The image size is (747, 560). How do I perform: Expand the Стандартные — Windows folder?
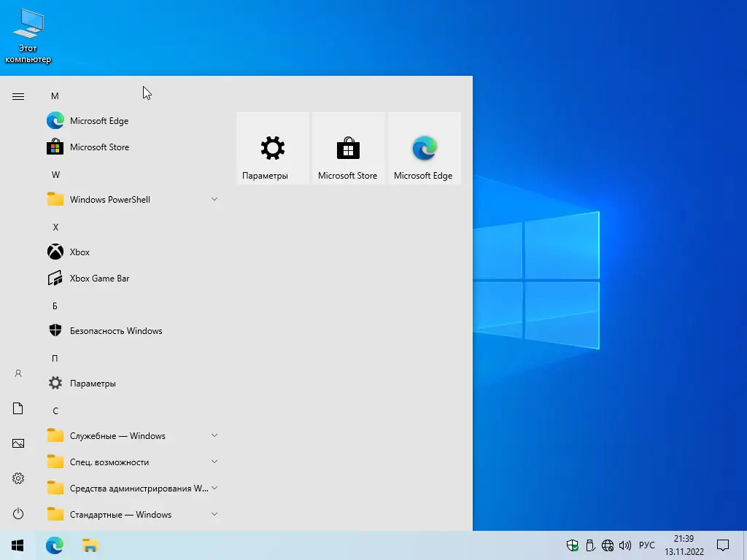point(133,514)
